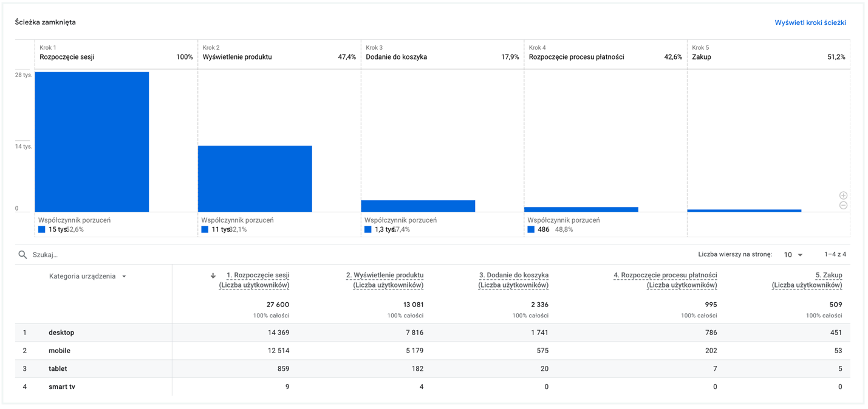This screenshot has width=868, height=409.
Task: Open the Wyświetl kroki ścieżki link
Action: [810, 22]
